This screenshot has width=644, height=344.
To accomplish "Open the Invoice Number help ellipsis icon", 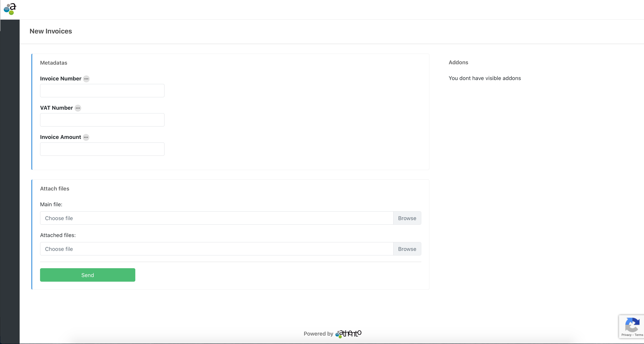I will [86, 79].
